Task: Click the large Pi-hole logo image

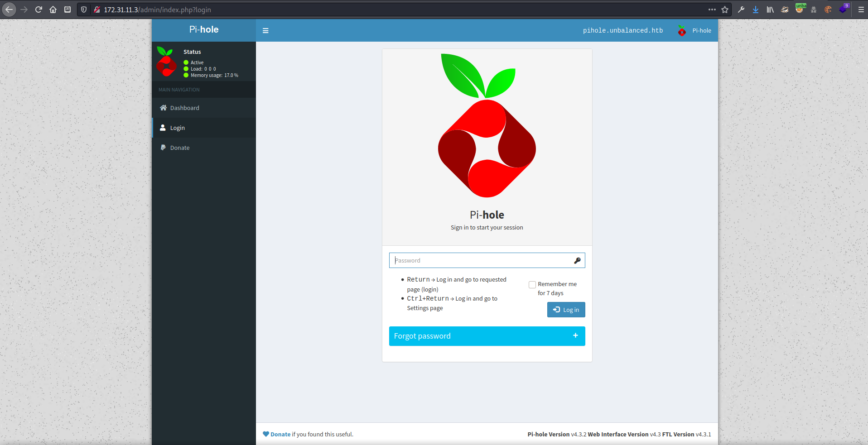Action: [x=487, y=125]
